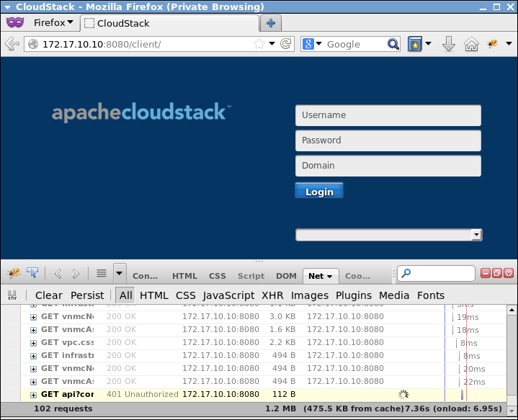The width and height of the screenshot is (518, 420).
Task: Click the site identity globe icon
Action: [x=33, y=44]
